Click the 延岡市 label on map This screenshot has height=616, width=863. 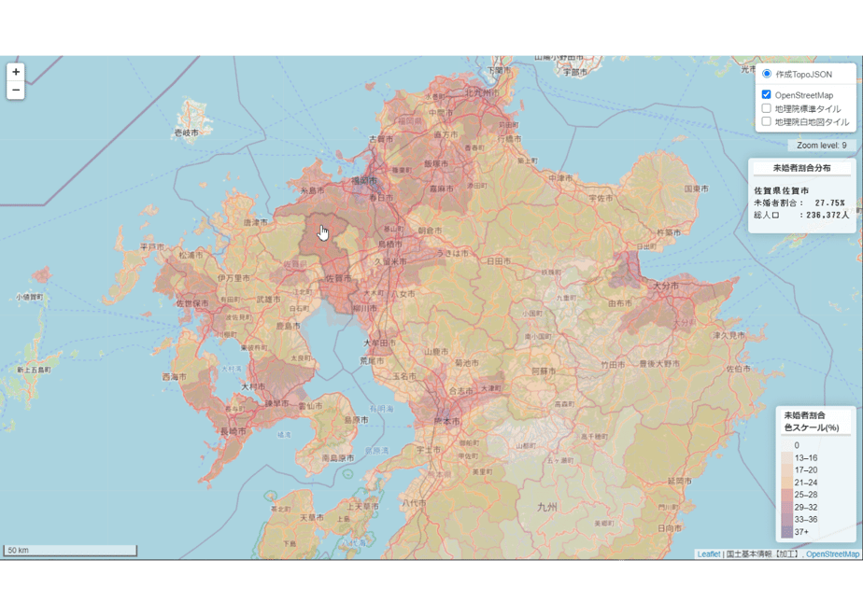click(x=680, y=481)
